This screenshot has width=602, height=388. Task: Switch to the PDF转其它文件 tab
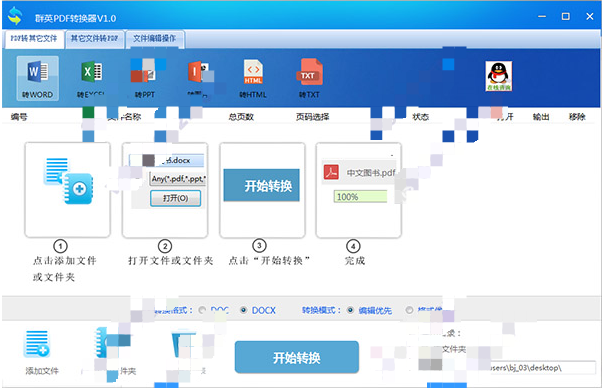tap(34, 39)
